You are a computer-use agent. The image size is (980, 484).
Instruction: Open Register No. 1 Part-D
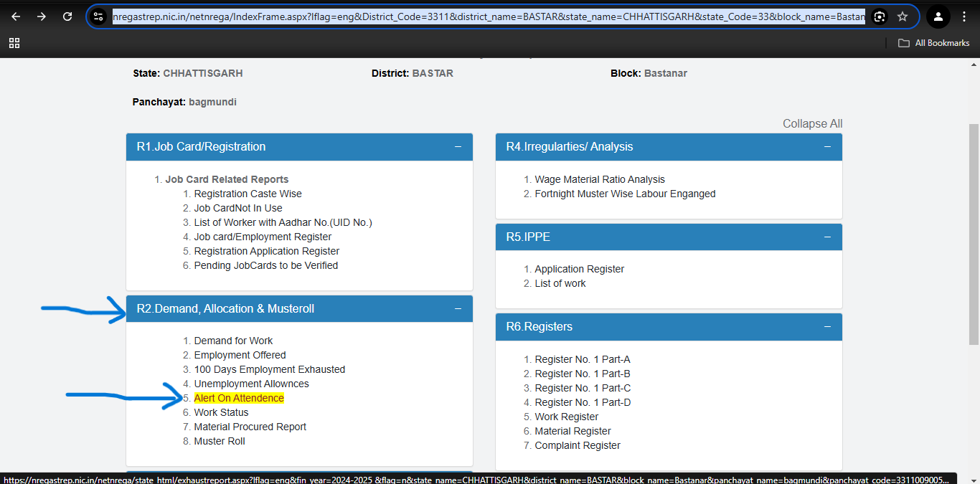point(583,402)
